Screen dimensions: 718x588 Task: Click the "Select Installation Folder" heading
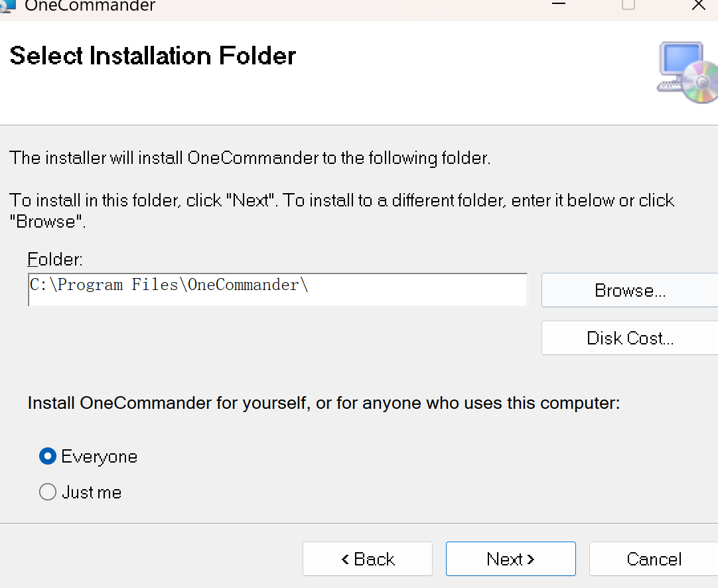(153, 56)
